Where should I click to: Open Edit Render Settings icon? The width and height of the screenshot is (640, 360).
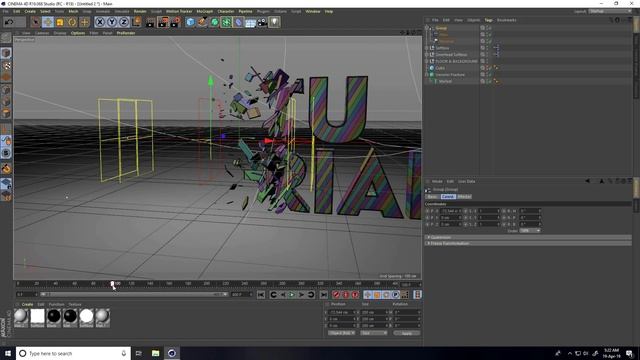(x=176, y=22)
